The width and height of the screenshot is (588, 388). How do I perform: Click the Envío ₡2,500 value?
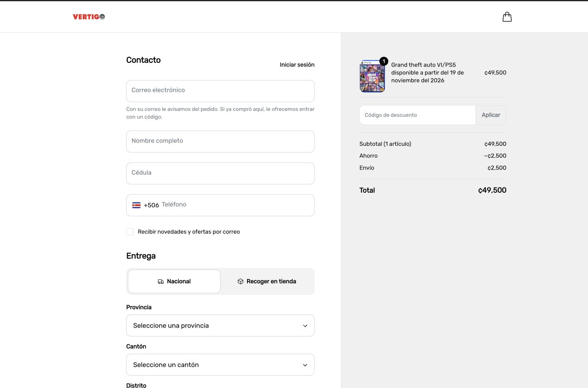(497, 168)
